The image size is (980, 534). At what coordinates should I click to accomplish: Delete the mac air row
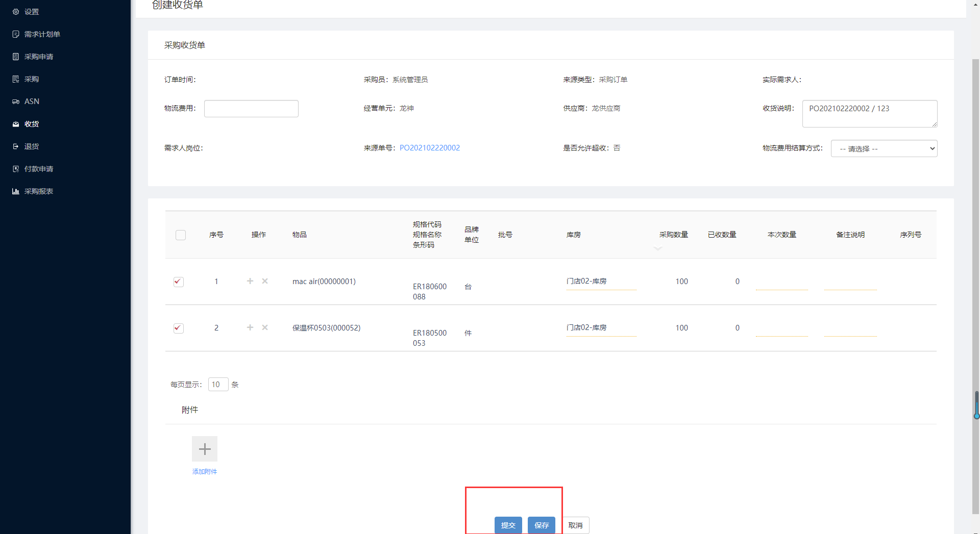(x=265, y=281)
